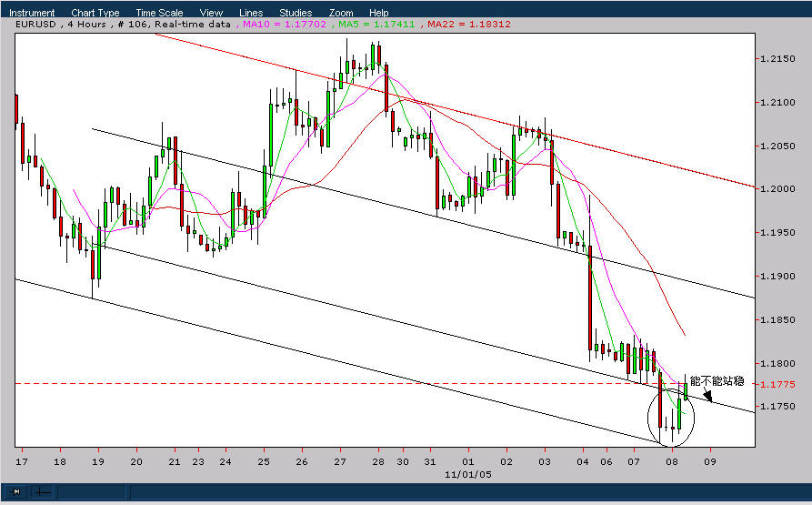812x505 pixels.
Task: Click the 1.1950 price axis label
Action: (x=777, y=233)
